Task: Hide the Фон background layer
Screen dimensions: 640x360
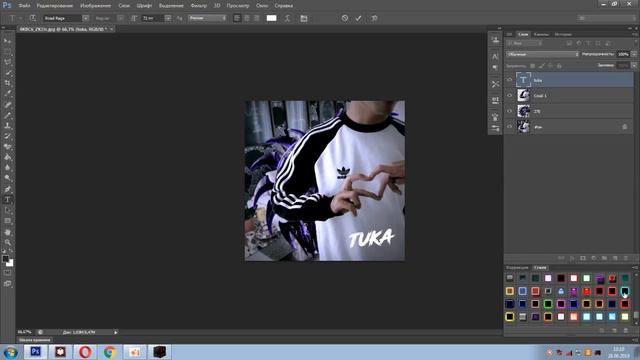Action: point(509,127)
